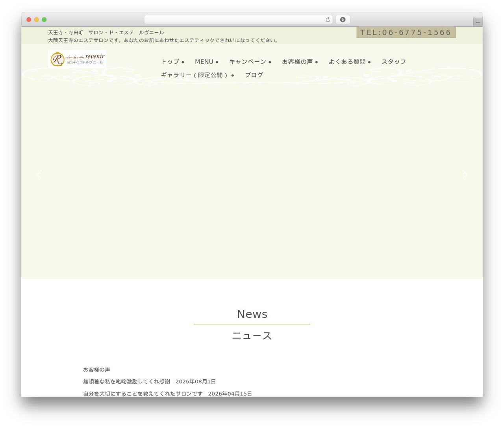
Task: Reload the page with the refresh icon
Action: point(328,20)
